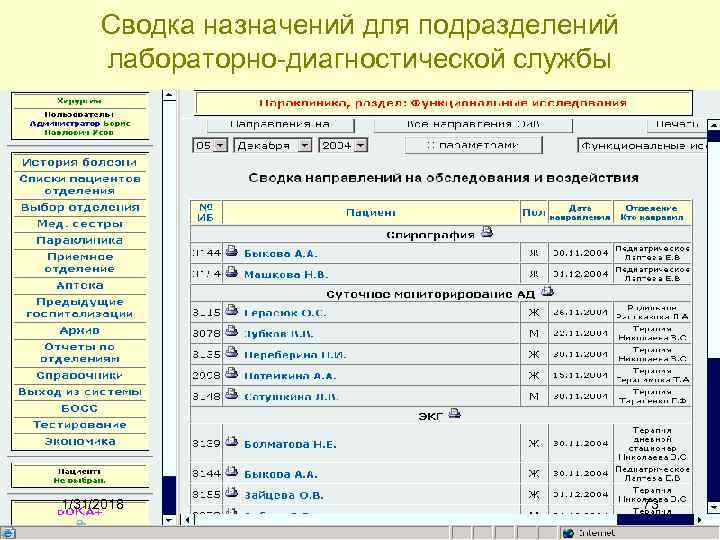Click printer icon in Переберина row

pos(232,353)
